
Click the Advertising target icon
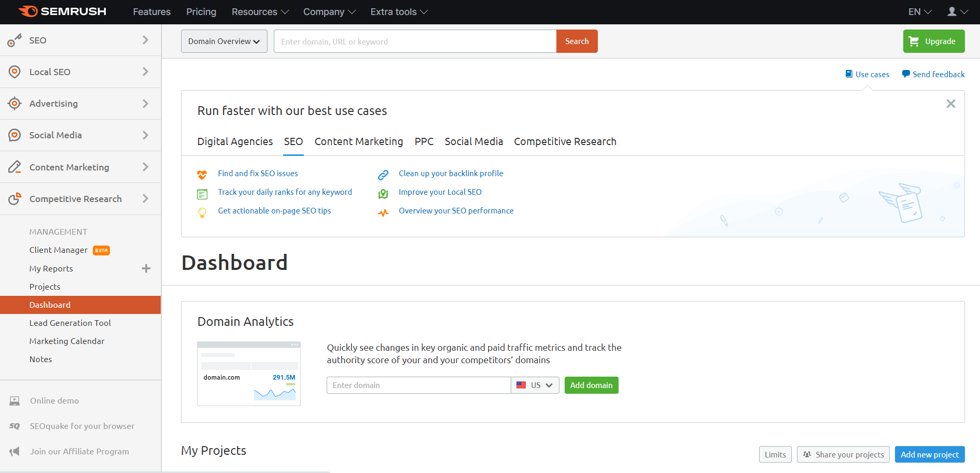[15, 104]
